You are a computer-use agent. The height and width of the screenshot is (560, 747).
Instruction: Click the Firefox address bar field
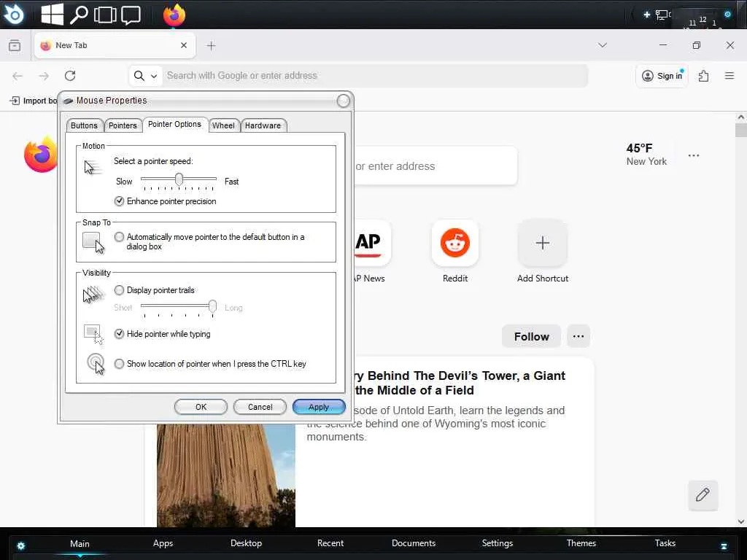358,76
